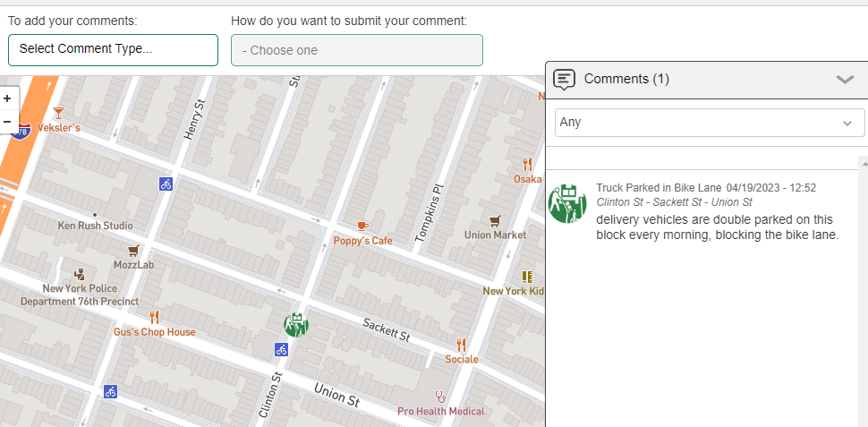Click the green truck marker on map
868x427 pixels.
click(296, 324)
